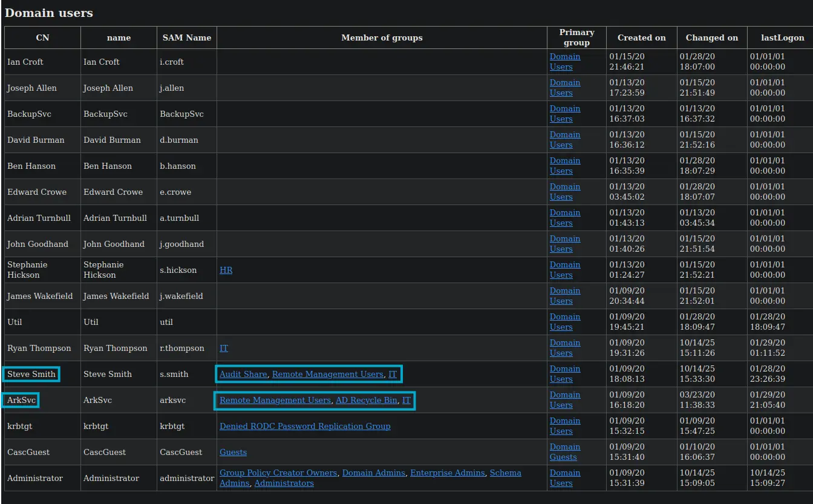Open Denied RODC Password Replication Group link
Viewport: 813px width, 504px height.
(x=305, y=427)
